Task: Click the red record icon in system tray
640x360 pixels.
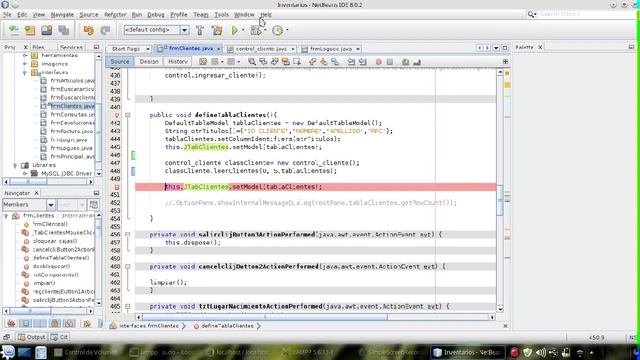Action: pos(514,352)
